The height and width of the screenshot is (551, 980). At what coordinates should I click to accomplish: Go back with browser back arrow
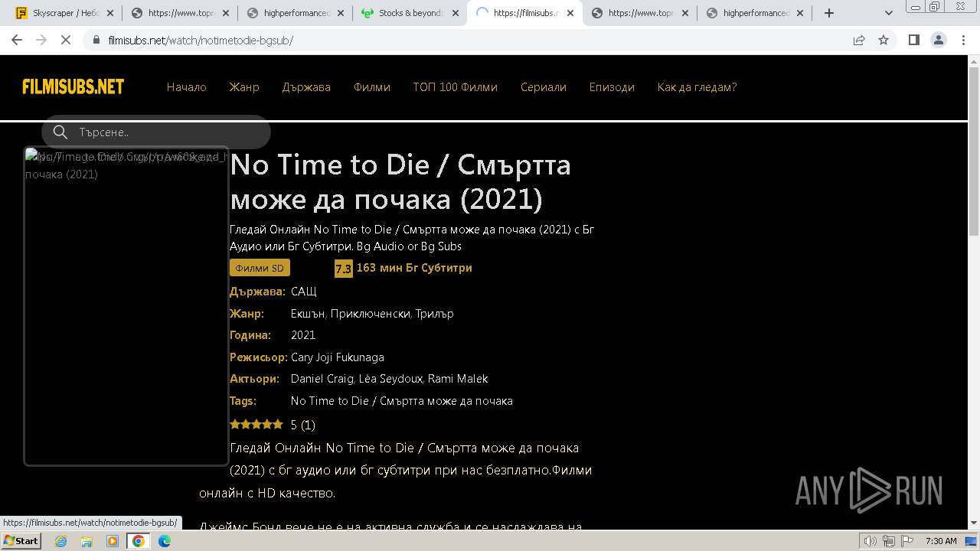17,40
